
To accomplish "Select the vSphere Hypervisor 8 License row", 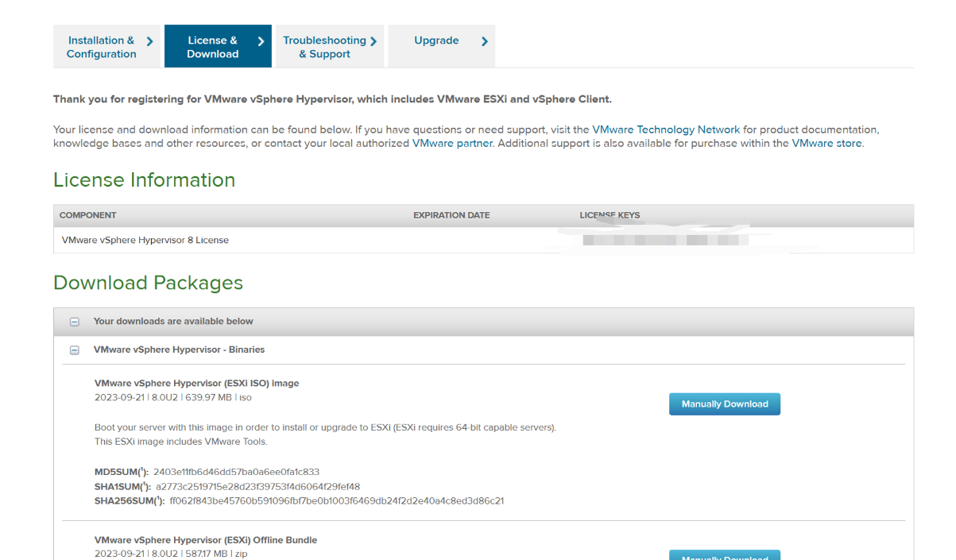I will click(145, 240).
